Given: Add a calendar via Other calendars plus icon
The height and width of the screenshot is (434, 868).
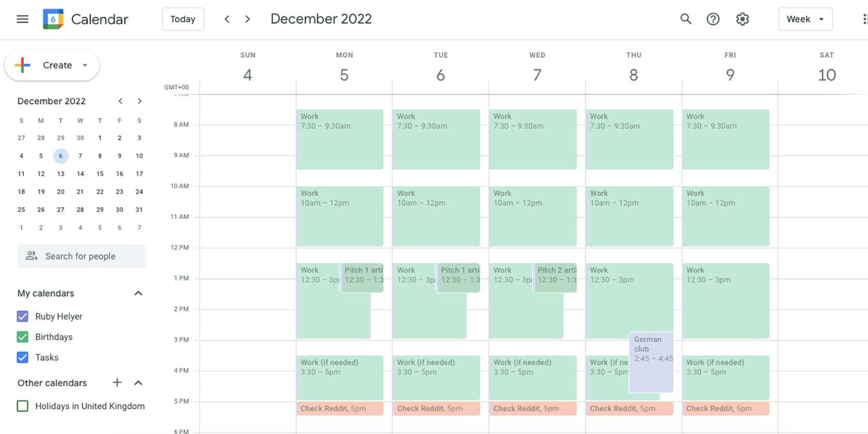Looking at the screenshot, I should coord(117,382).
